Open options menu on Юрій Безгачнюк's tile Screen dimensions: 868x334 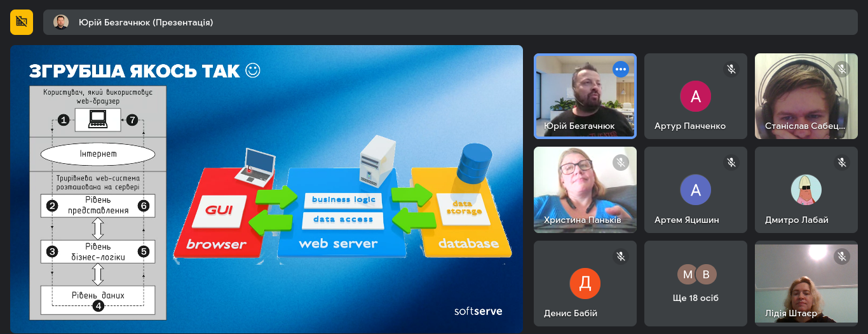tap(620, 69)
